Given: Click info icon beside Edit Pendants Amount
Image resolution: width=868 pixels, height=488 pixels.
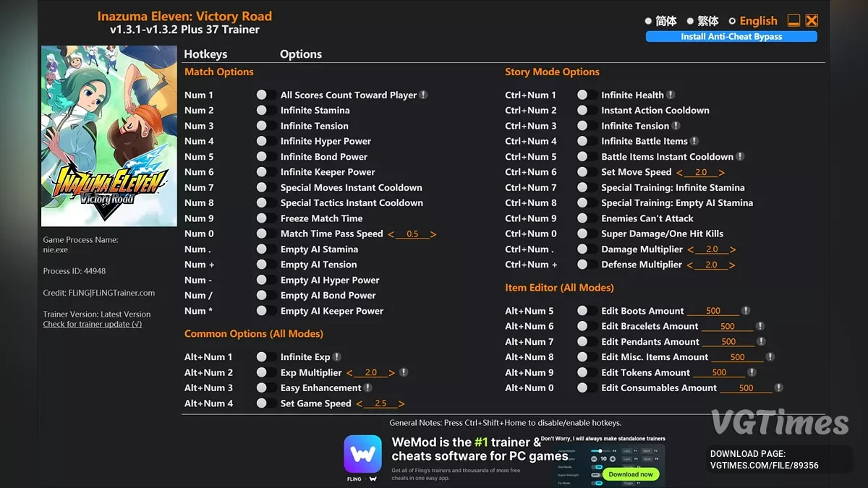Looking at the screenshot, I should (x=761, y=341).
